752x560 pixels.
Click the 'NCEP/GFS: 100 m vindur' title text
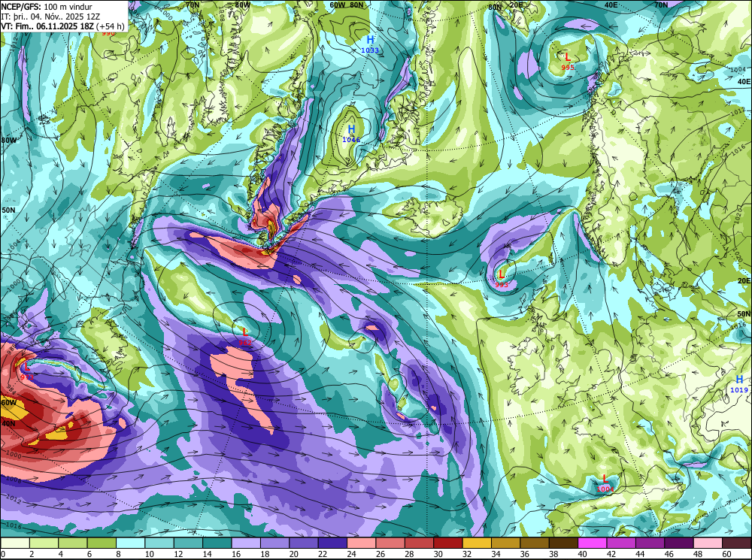(47, 7)
